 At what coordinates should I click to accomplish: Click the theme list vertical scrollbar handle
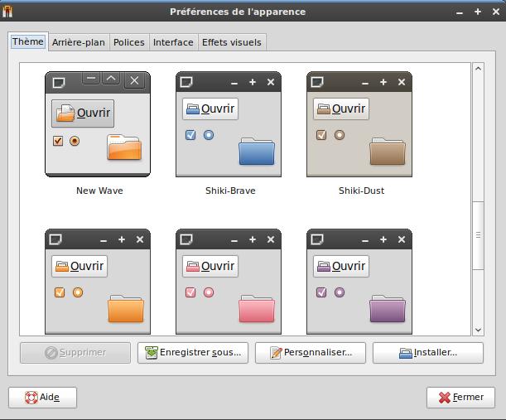pyautogui.click(x=478, y=235)
